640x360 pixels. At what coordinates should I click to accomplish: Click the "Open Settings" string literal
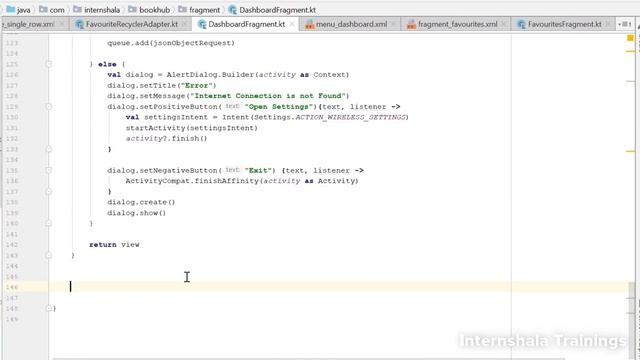(x=280, y=107)
